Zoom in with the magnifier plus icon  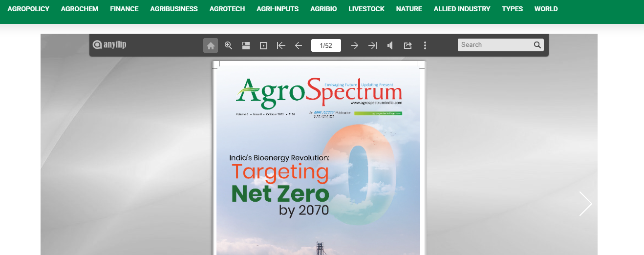(x=228, y=45)
